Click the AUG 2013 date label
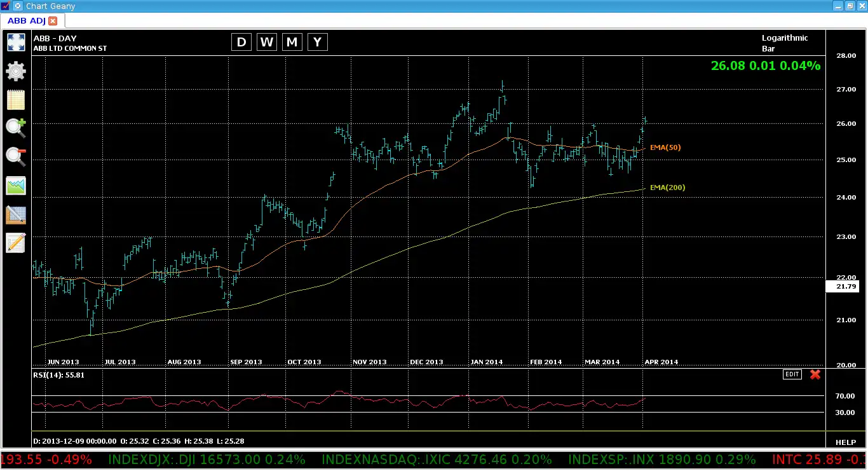This screenshot has height=471, width=868. [184, 362]
